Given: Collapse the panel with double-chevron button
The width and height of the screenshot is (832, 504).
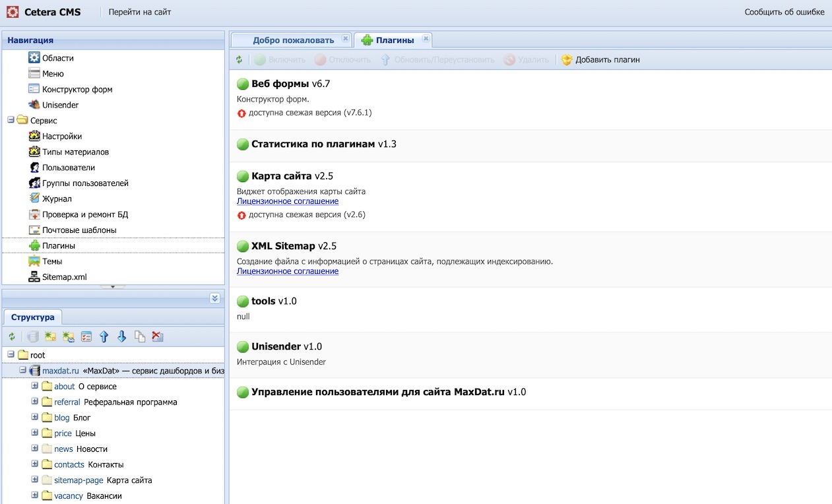Looking at the screenshot, I should tap(214, 298).
